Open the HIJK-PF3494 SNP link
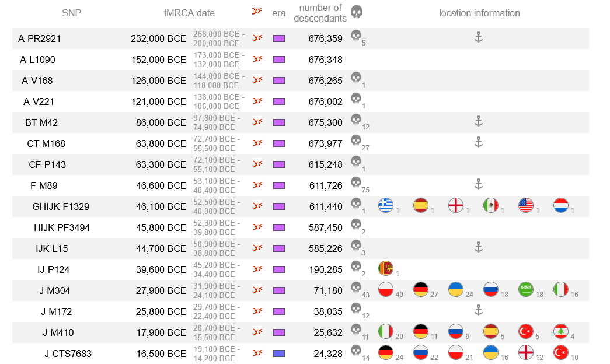The image size is (610, 364). (x=62, y=228)
